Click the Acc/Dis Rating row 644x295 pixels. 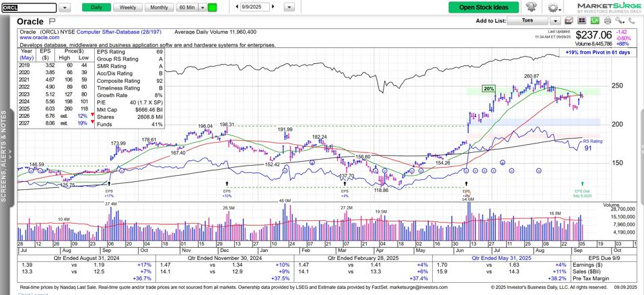pyautogui.click(x=130, y=73)
